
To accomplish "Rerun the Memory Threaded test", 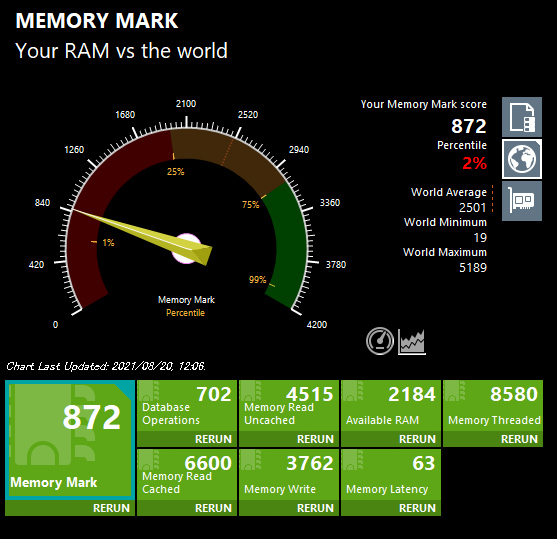I will click(519, 439).
